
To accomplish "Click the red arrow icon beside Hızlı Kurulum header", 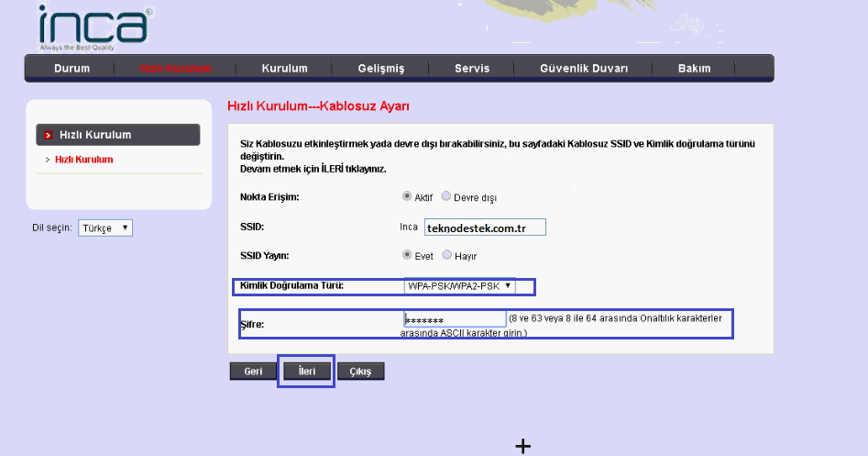I will coord(47,135).
